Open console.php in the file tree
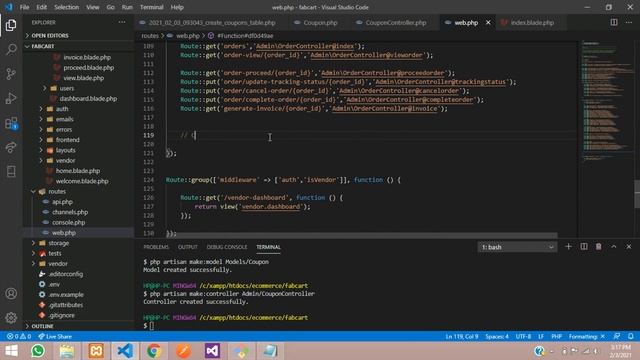This screenshot has height=360, width=640. click(69, 222)
